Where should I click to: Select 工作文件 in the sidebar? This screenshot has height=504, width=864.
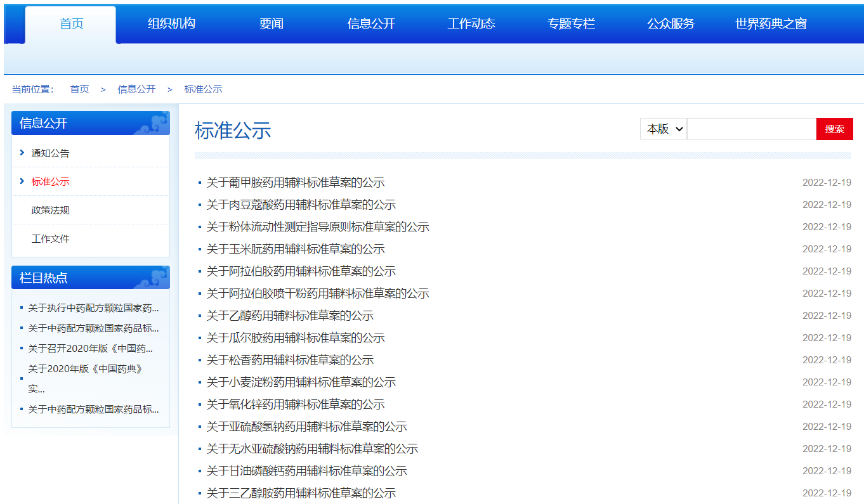tap(50, 238)
